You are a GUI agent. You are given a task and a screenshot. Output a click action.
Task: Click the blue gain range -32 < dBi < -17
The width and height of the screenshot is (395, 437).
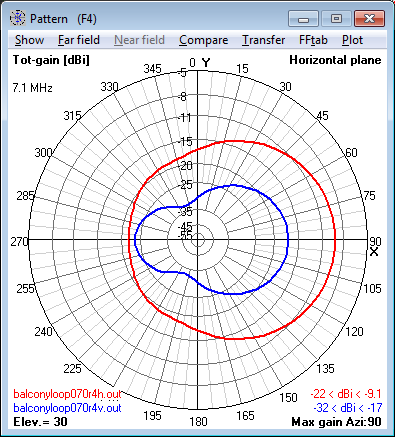(x=348, y=408)
